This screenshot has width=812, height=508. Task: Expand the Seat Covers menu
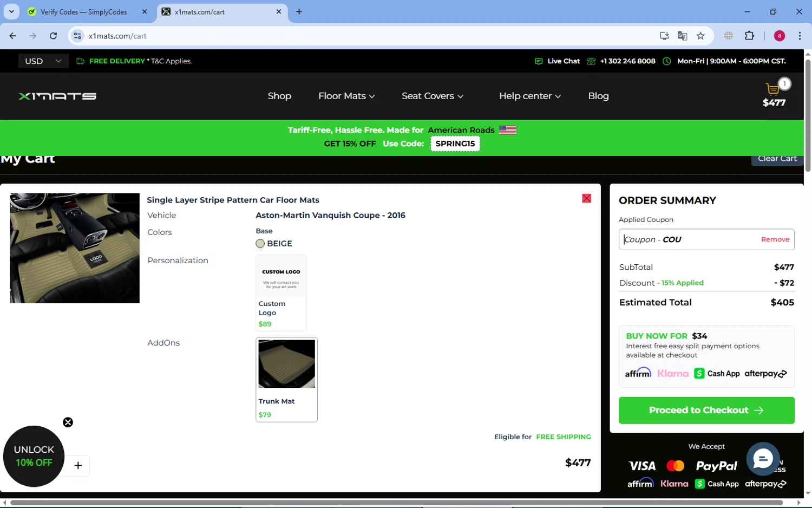(433, 96)
